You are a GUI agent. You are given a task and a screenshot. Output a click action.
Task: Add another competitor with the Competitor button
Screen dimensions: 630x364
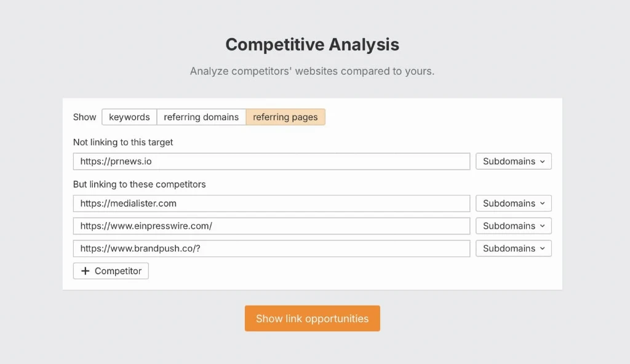pos(111,271)
